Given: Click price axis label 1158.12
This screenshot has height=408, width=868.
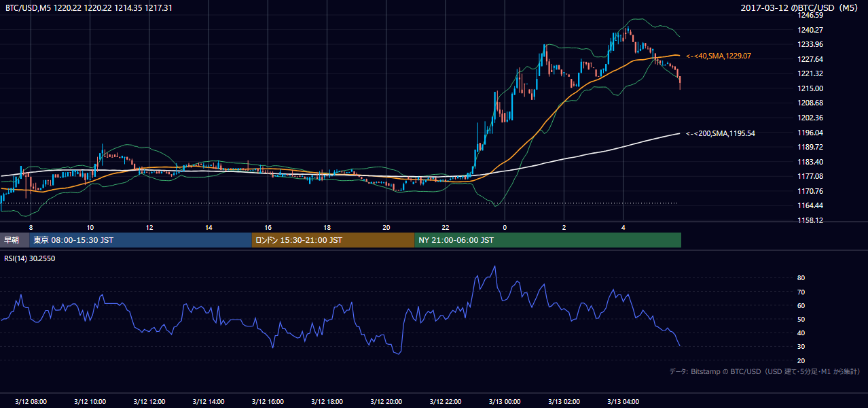Looking at the screenshot, I should pos(810,220).
